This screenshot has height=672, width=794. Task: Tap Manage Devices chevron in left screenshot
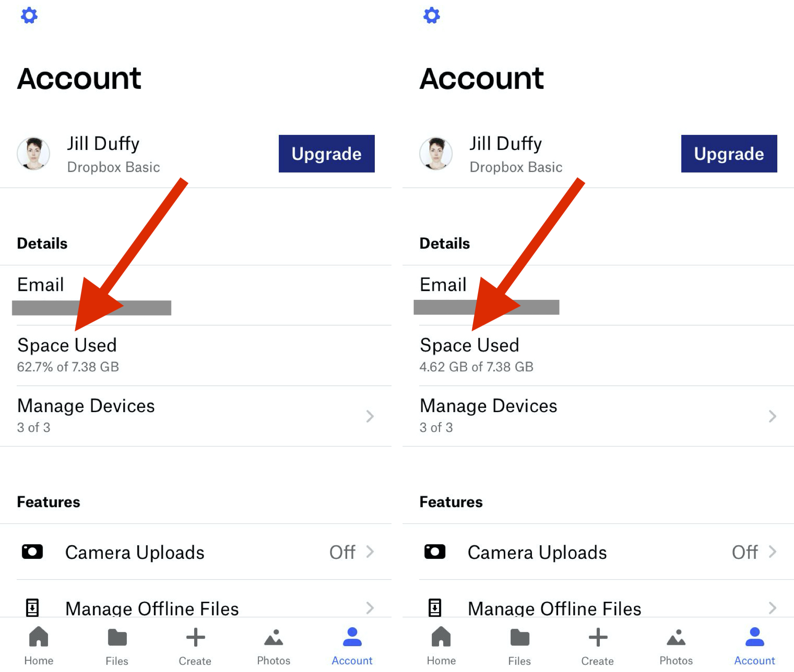click(x=370, y=416)
